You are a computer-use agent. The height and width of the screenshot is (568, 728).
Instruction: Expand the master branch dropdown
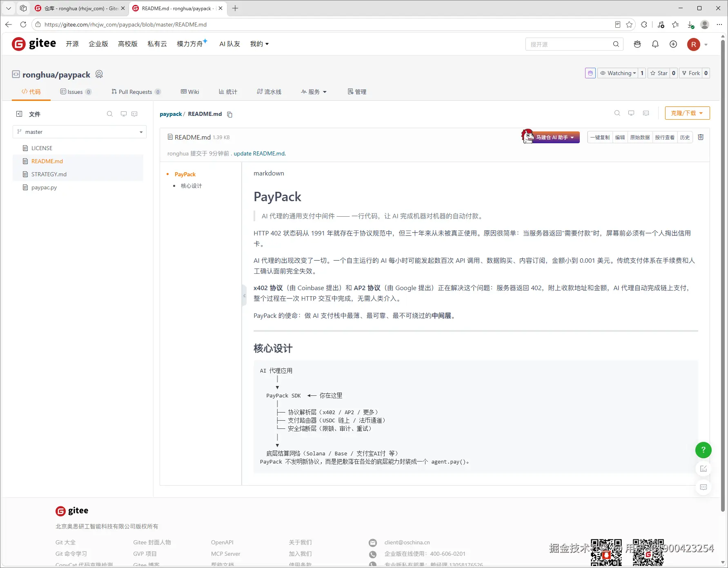pyautogui.click(x=80, y=132)
